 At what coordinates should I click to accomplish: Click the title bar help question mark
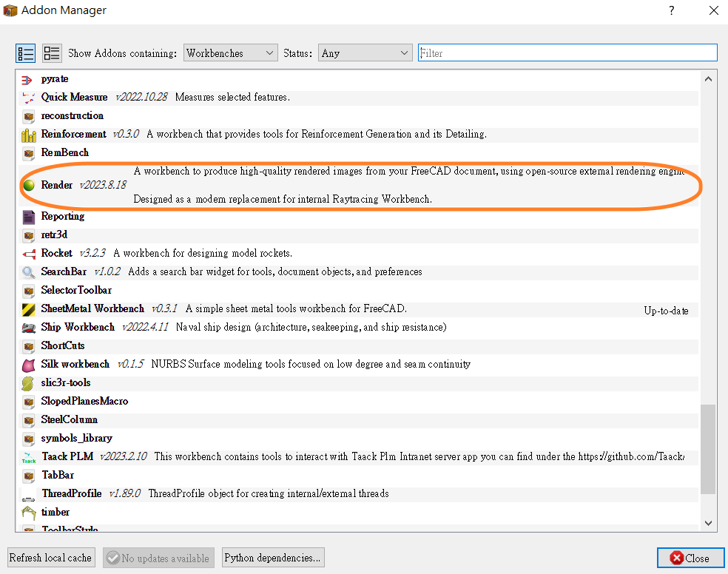coord(671,10)
